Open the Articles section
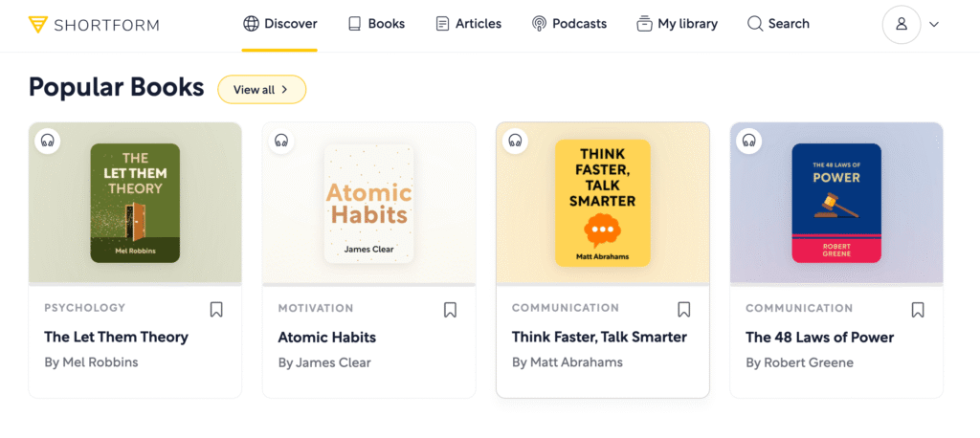980x438 pixels. click(469, 24)
